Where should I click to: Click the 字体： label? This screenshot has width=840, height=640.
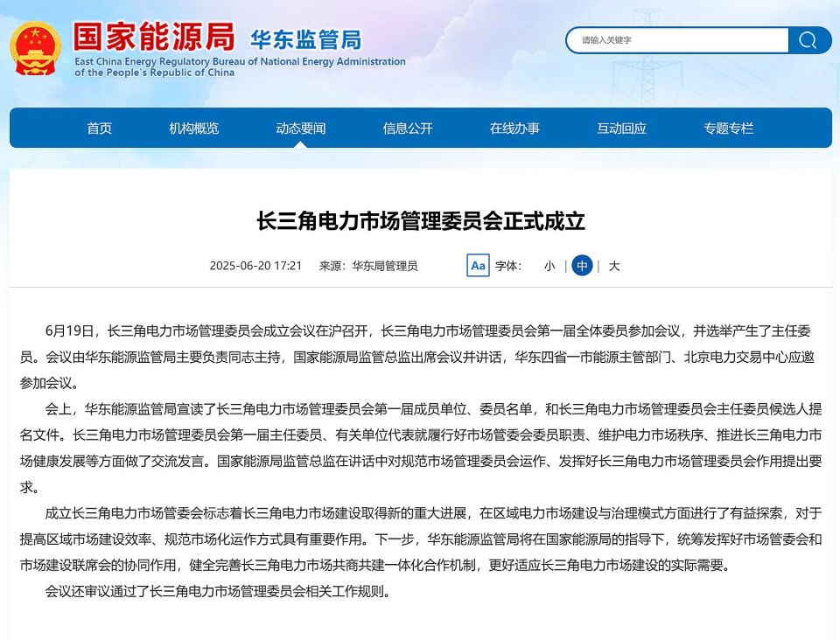tap(508, 266)
